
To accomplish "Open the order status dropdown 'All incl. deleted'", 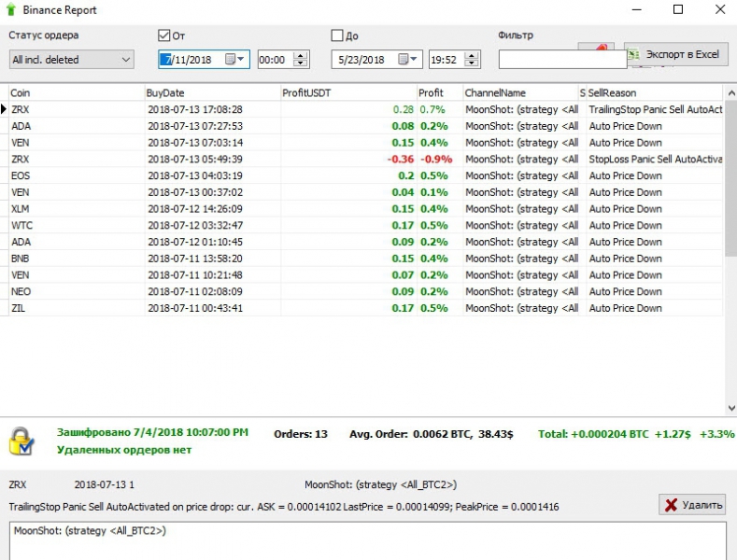I will (71, 60).
